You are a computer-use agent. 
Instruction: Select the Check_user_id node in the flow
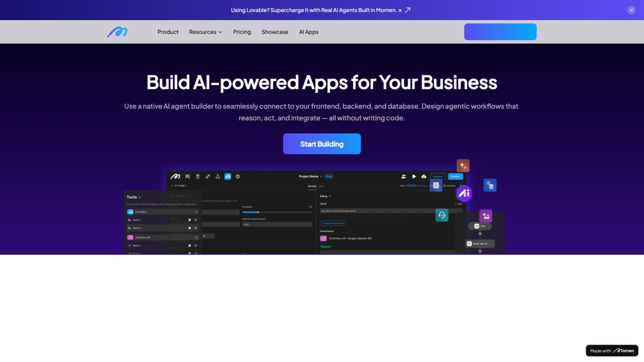480,244
